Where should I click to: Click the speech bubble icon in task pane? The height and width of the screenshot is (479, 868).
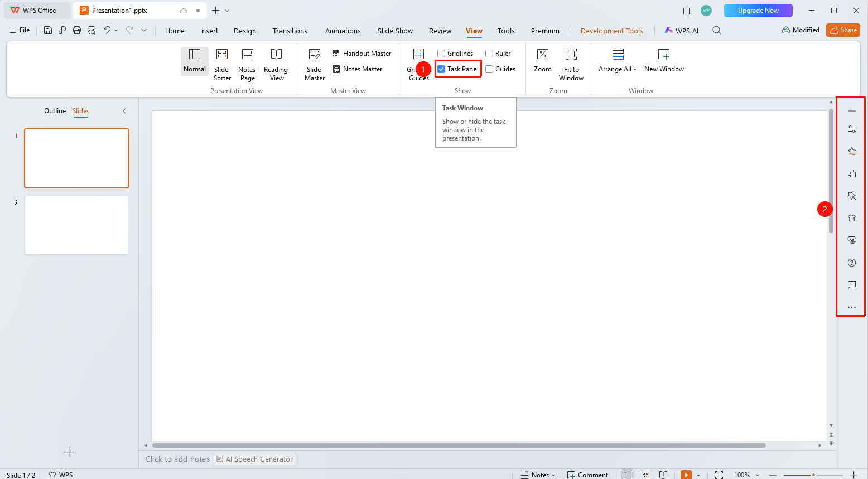[852, 285]
